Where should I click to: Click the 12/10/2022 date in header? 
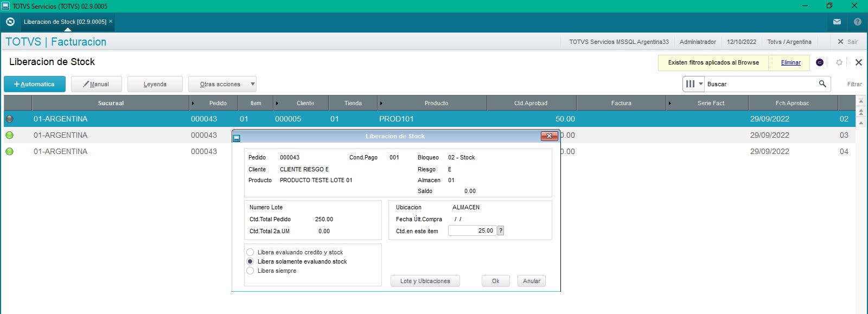pos(742,42)
